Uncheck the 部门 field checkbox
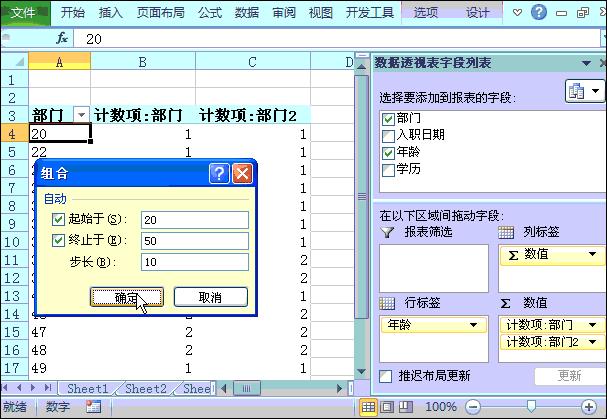This screenshot has width=607, height=419. pyautogui.click(x=388, y=118)
